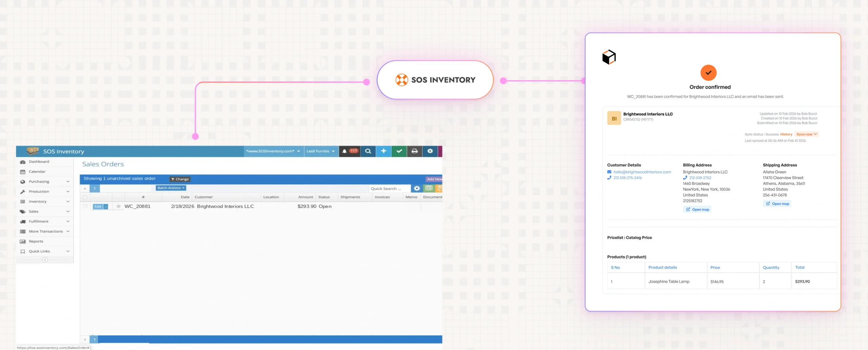Viewport: 868px width, 350px height.
Task: Click the magnifier search icon in the SOS header
Action: coord(368,151)
